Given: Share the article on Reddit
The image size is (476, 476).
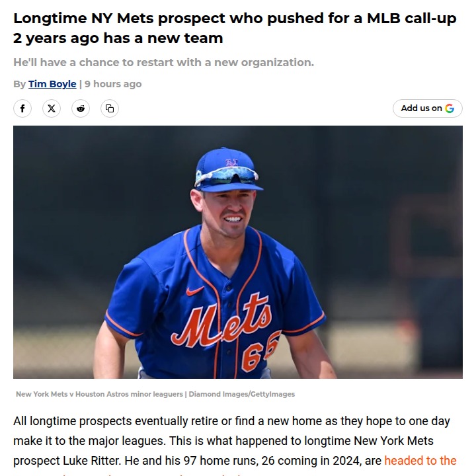Looking at the screenshot, I should [x=81, y=108].
